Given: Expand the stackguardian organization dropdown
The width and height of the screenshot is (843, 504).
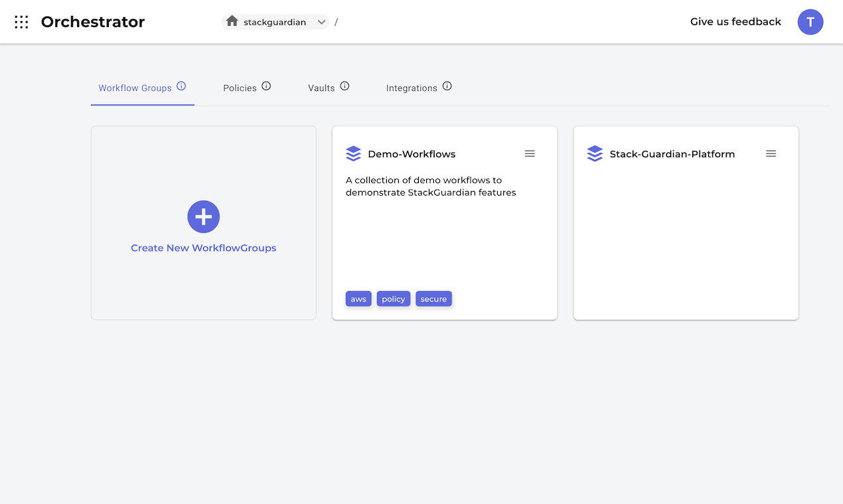Looking at the screenshot, I should [321, 22].
